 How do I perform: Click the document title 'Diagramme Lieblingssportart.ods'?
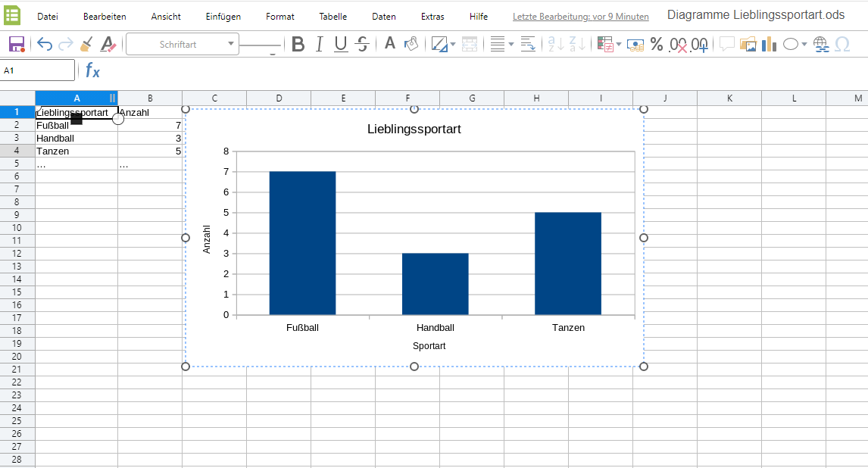pyautogui.click(x=756, y=15)
